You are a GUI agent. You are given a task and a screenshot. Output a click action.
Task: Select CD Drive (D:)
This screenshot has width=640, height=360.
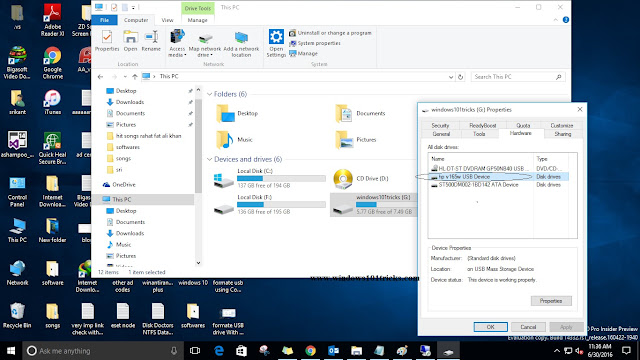tap(361, 178)
